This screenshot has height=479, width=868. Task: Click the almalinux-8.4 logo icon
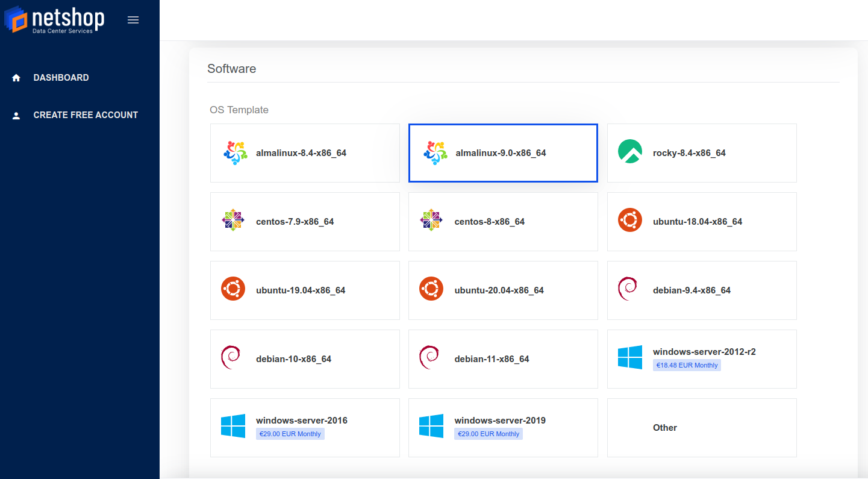click(x=235, y=153)
